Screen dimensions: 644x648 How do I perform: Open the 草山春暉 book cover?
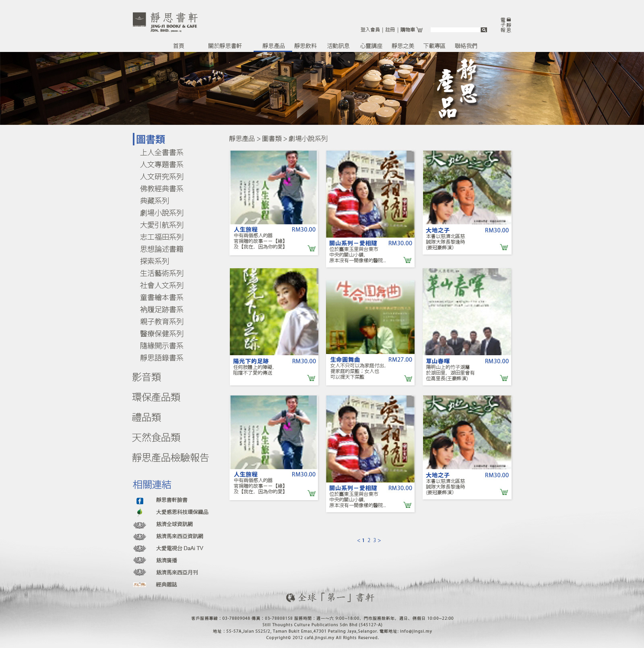[x=467, y=312]
